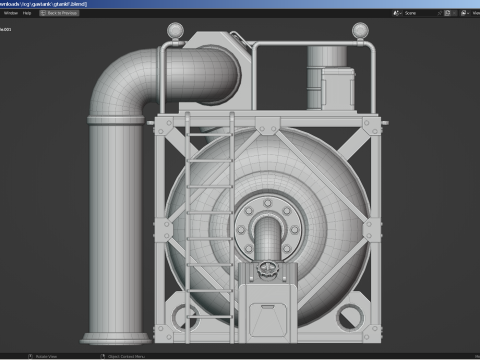Click the title bar file path text

pos(43,4)
